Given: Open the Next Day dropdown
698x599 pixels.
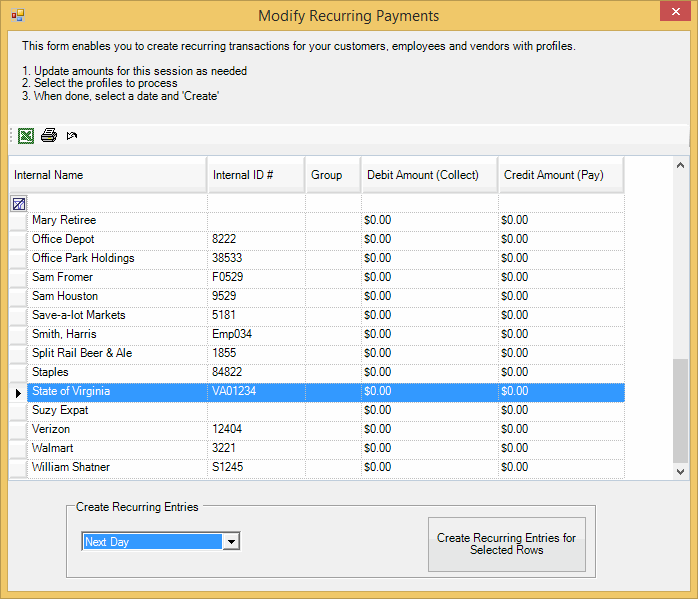Looking at the screenshot, I should [231, 542].
